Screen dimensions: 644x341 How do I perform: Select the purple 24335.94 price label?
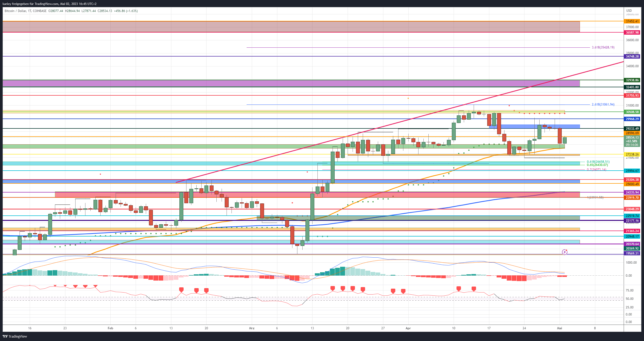pyautogui.click(x=632, y=193)
